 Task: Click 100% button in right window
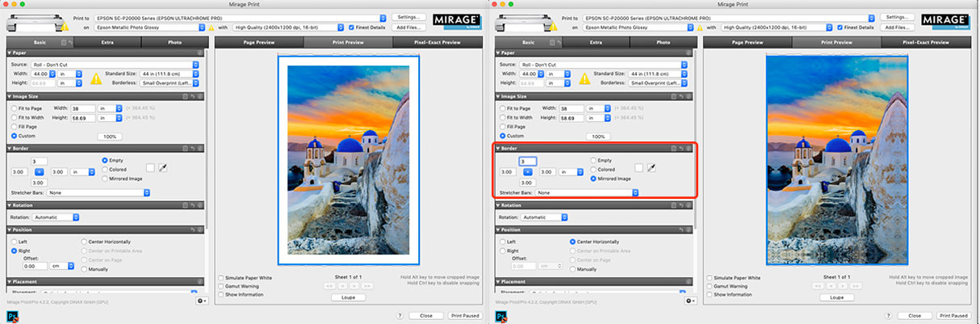(600, 137)
